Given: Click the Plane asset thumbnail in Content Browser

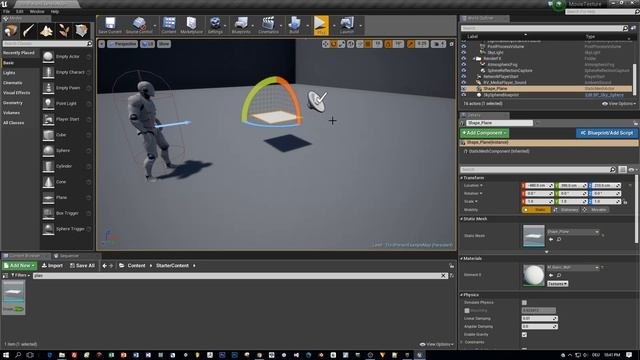Looking at the screenshot, I should (x=13, y=298).
